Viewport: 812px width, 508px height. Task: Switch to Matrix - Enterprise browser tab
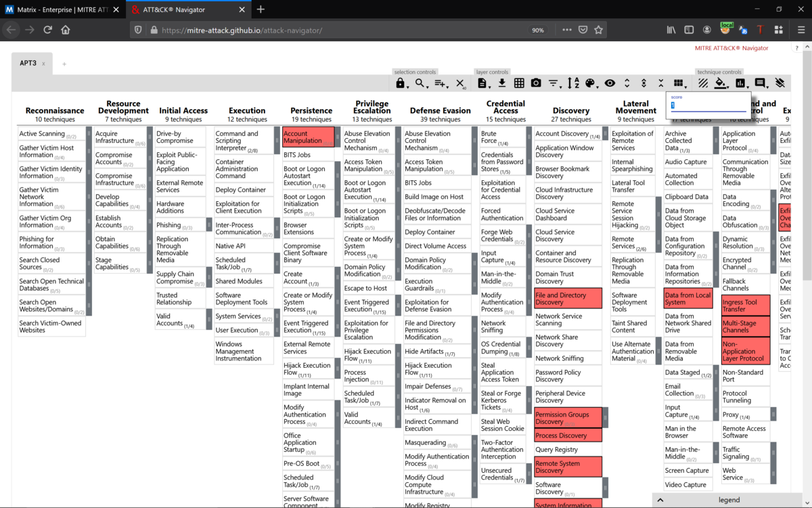tap(62, 9)
